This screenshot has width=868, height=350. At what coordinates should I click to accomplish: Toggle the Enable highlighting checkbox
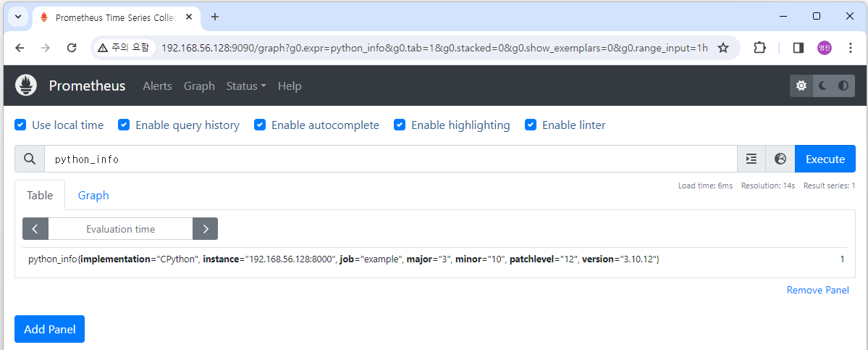point(400,125)
